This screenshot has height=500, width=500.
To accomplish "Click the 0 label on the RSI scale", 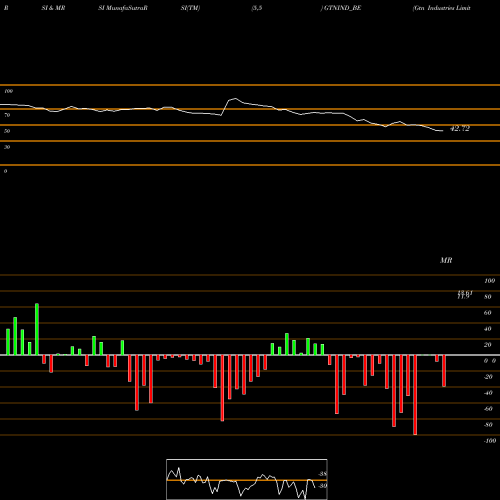I will click(x=5, y=171).
